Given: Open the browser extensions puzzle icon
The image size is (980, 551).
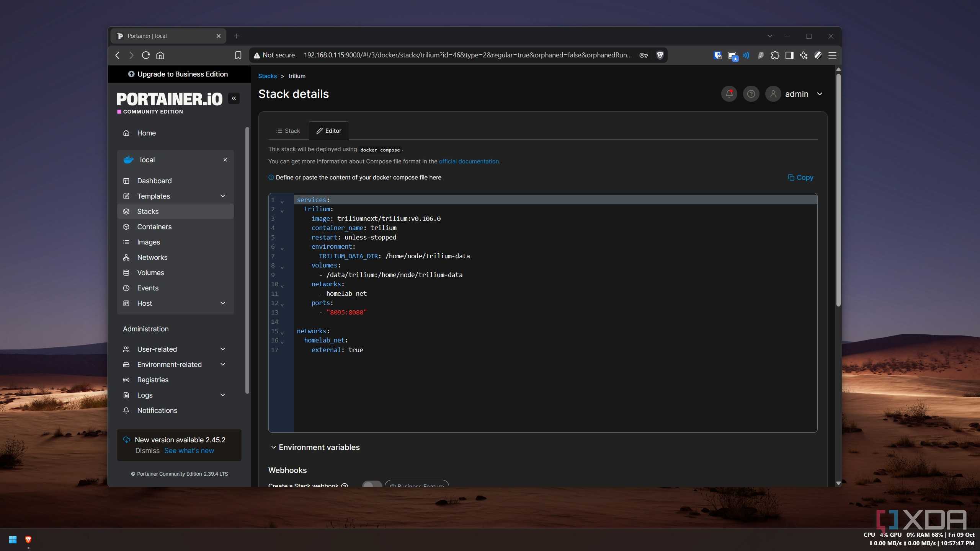Looking at the screenshot, I should (x=775, y=55).
